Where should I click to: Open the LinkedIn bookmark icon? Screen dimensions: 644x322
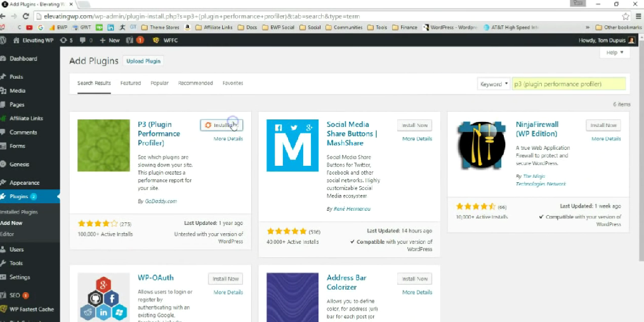pos(111,27)
